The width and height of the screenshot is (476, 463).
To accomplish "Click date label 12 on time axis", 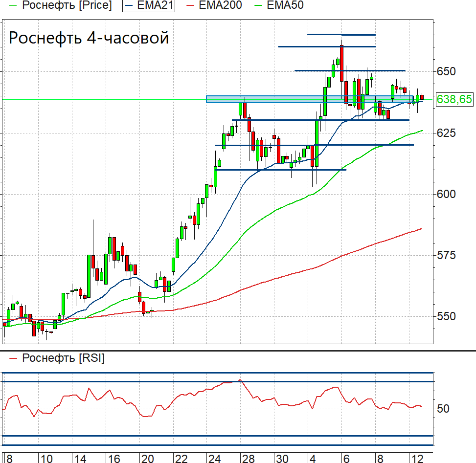I will (417, 459).
